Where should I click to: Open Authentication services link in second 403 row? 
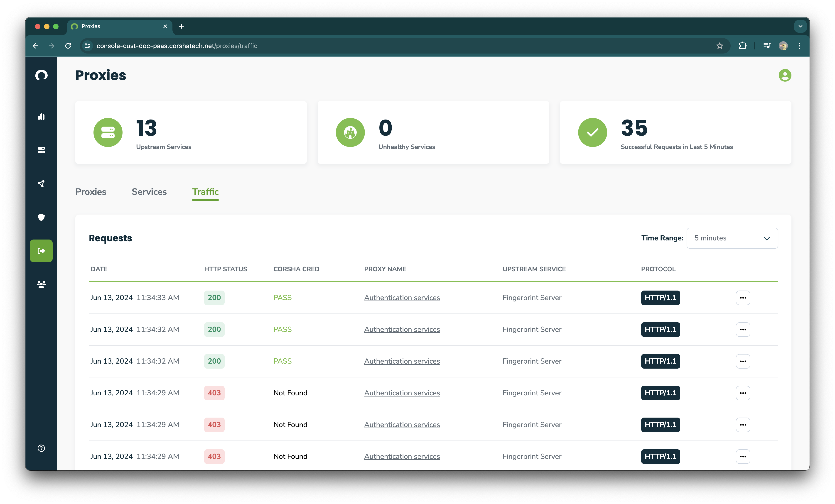pyautogui.click(x=402, y=425)
